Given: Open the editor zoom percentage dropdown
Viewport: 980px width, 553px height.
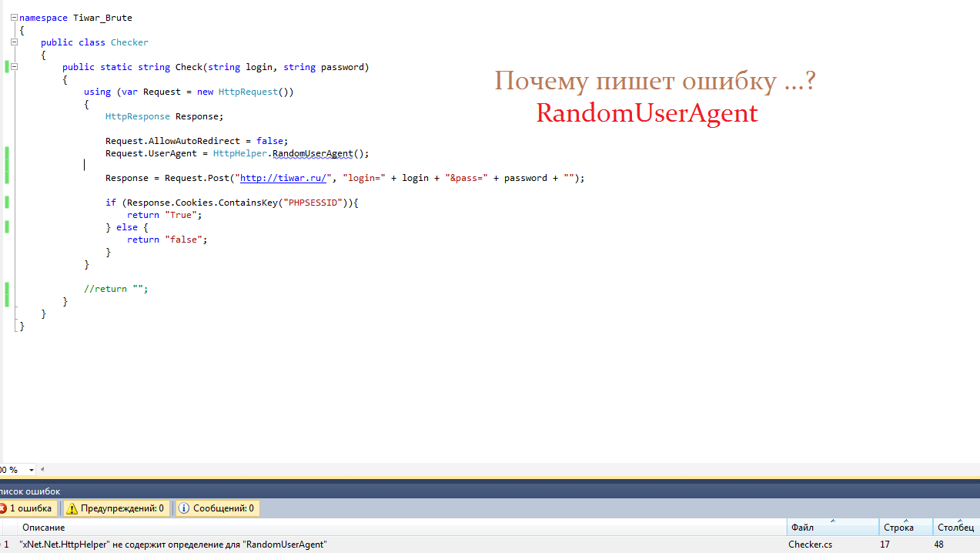Looking at the screenshot, I should point(32,470).
